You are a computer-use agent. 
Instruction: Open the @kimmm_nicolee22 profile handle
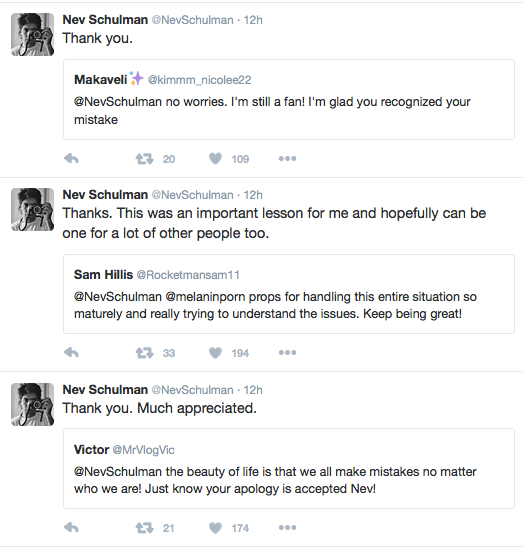pyautogui.click(x=199, y=80)
